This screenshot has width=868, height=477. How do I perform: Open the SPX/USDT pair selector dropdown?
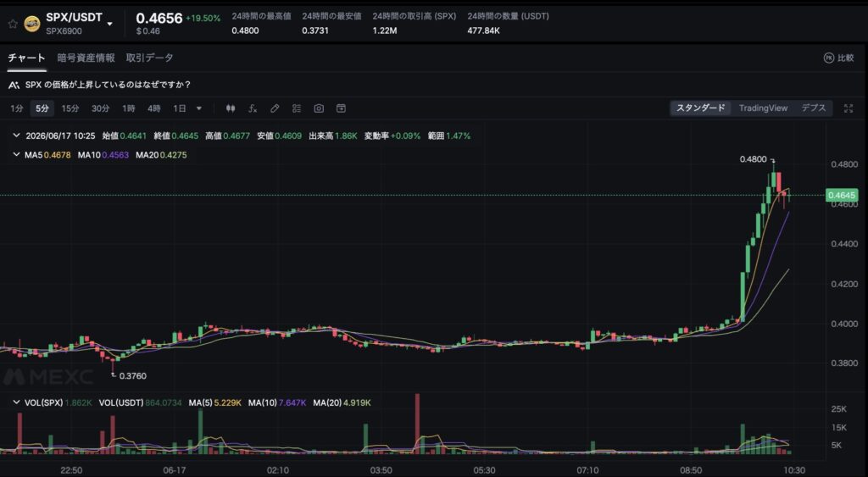(x=109, y=25)
